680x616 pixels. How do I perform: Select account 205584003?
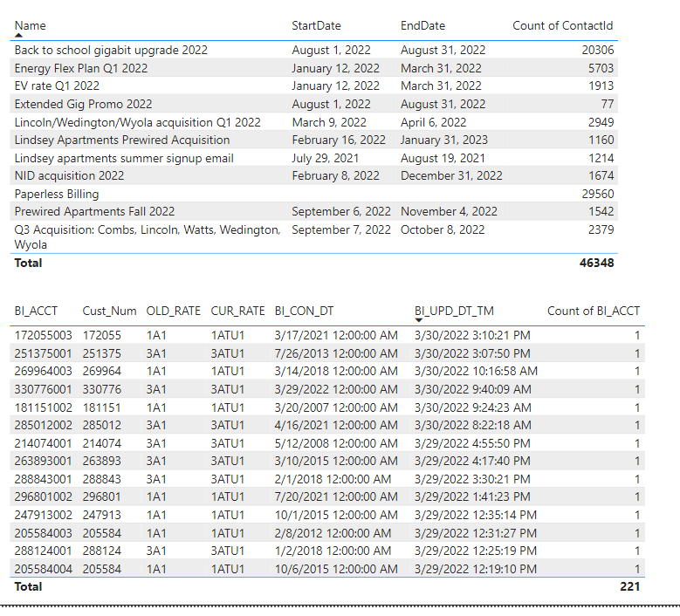(44, 533)
